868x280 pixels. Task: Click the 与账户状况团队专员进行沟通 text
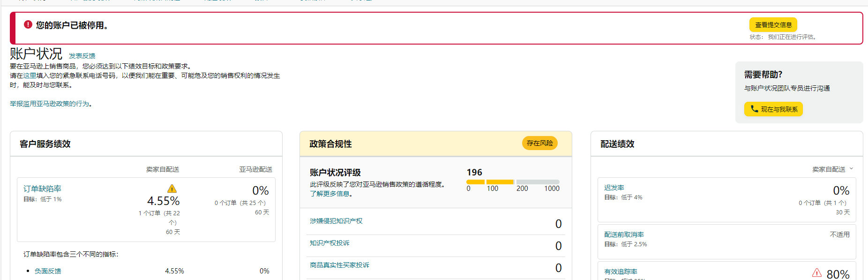pos(787,88)
